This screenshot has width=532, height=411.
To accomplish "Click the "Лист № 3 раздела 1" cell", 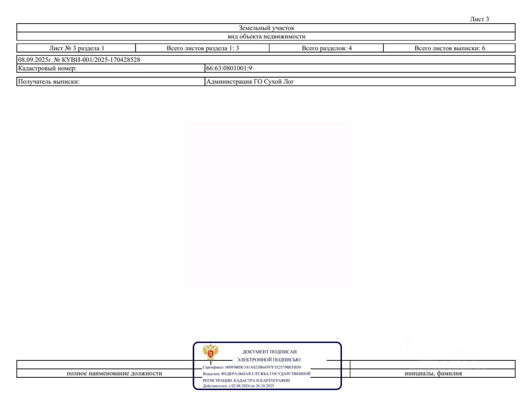I will (76, 48).
